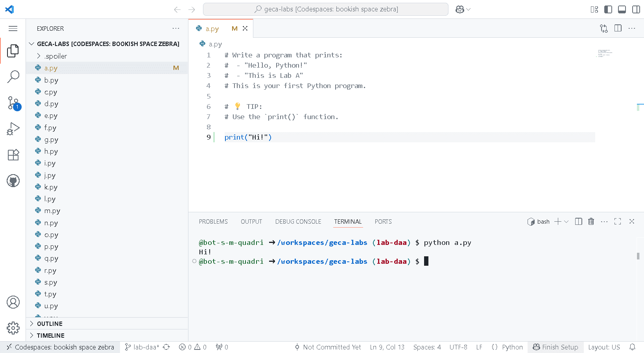The height and width of the screenshot is (353, 644).
Task: Expand the .spoiler folder
Action: click(x=107, y=56)
